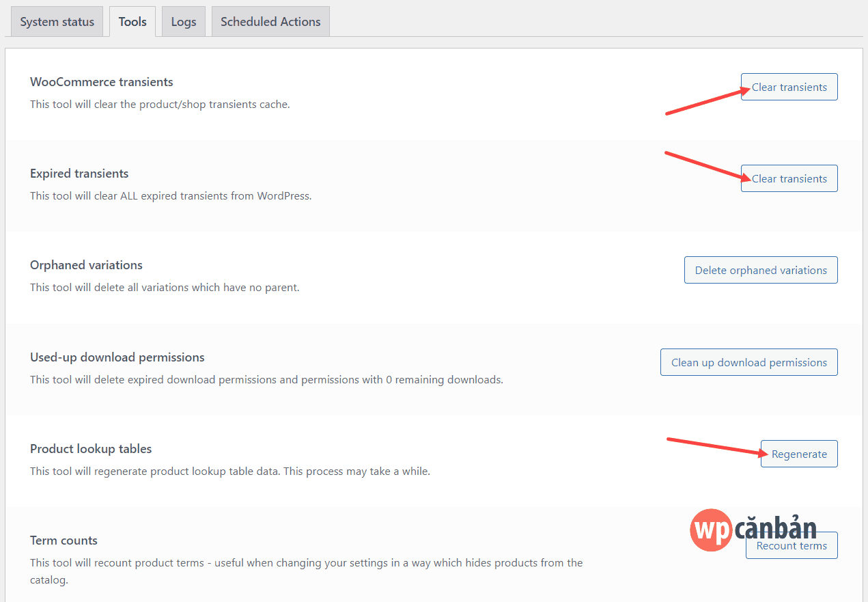
Task: Open the Scheduled Actions tab
Action: point(270,21)
